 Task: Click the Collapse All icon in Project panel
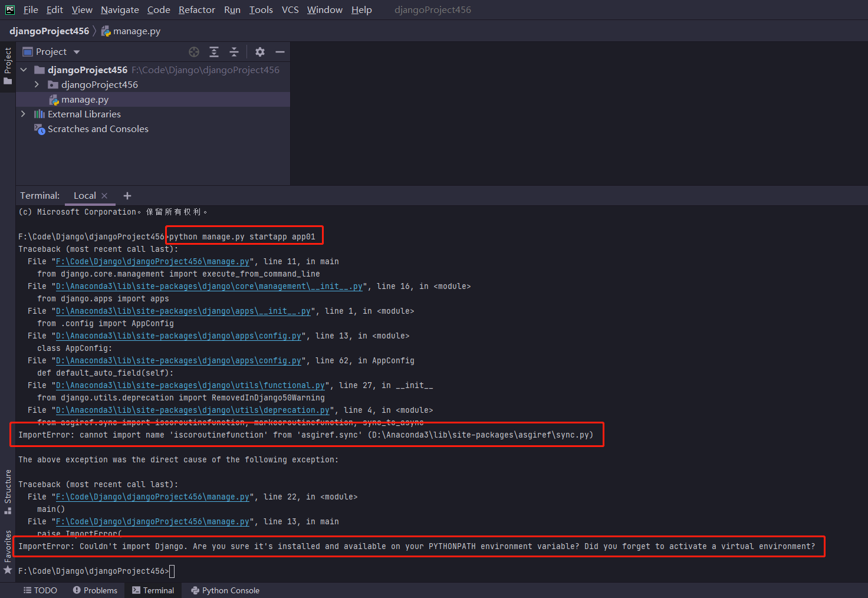[234, 52]
